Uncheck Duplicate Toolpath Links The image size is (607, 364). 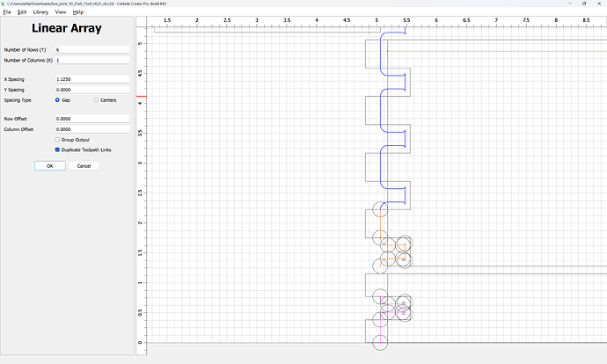click(x=57, y=149)
